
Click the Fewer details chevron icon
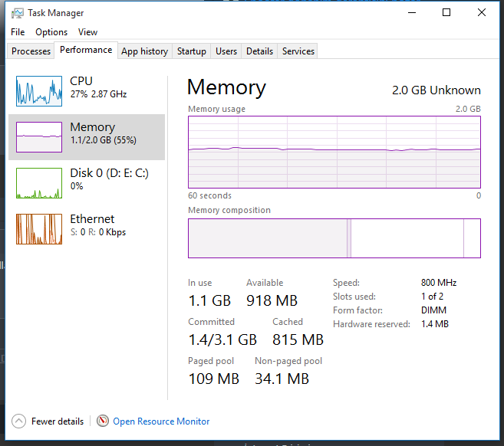point(18,421)
